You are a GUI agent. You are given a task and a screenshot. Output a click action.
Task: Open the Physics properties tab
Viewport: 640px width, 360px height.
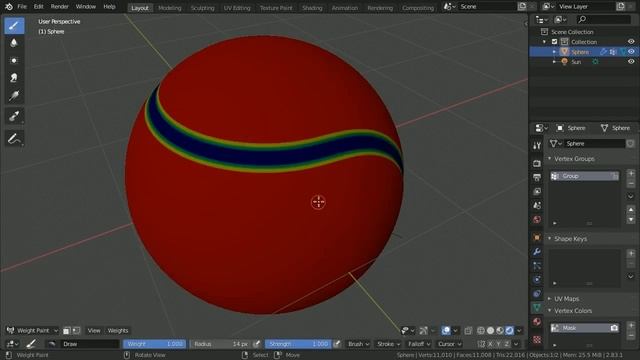(537, 280)
